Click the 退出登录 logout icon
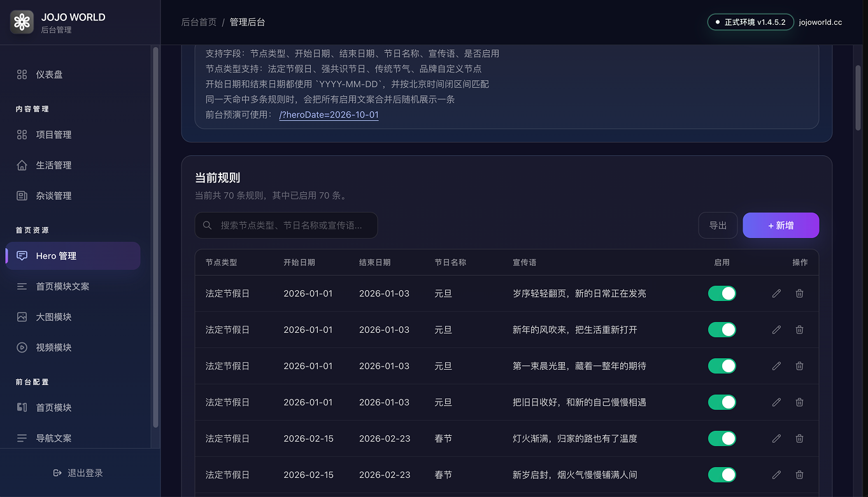Screen dimensions: 868x497 pos(57,473)
